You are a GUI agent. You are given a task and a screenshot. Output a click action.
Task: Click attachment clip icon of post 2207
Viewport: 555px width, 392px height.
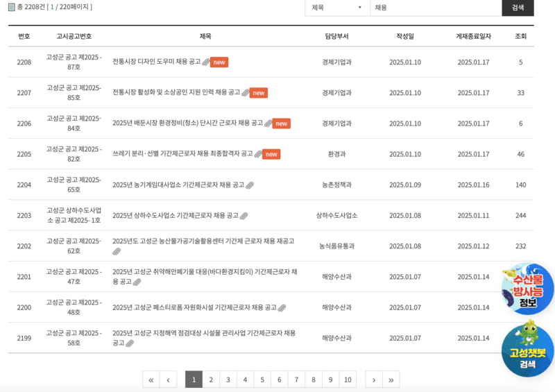[x=246, y=93]
